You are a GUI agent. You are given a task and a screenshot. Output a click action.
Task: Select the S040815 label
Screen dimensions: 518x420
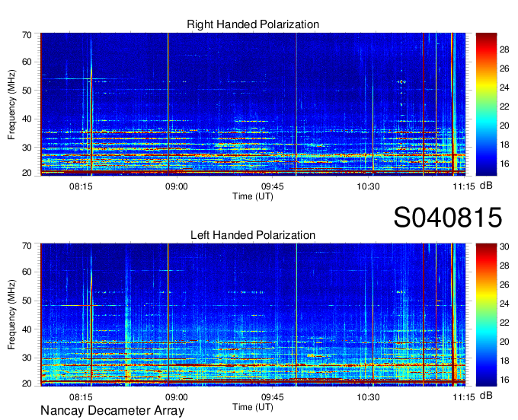[448, 217]
